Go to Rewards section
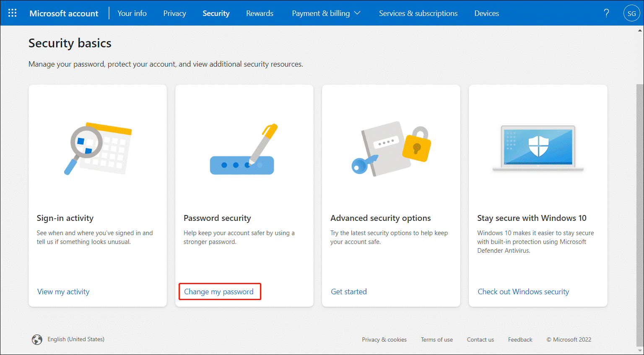Screen dimensions: 644x355 coord(260,13)
